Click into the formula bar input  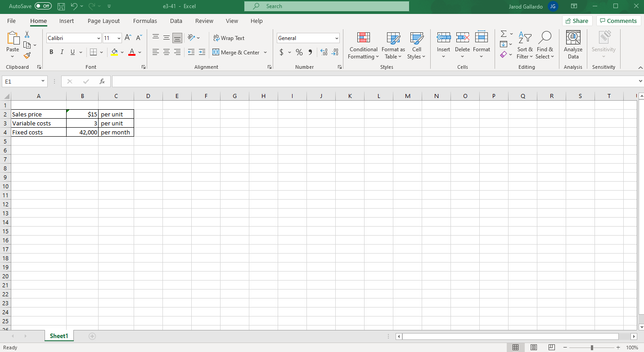click(374, 81)
